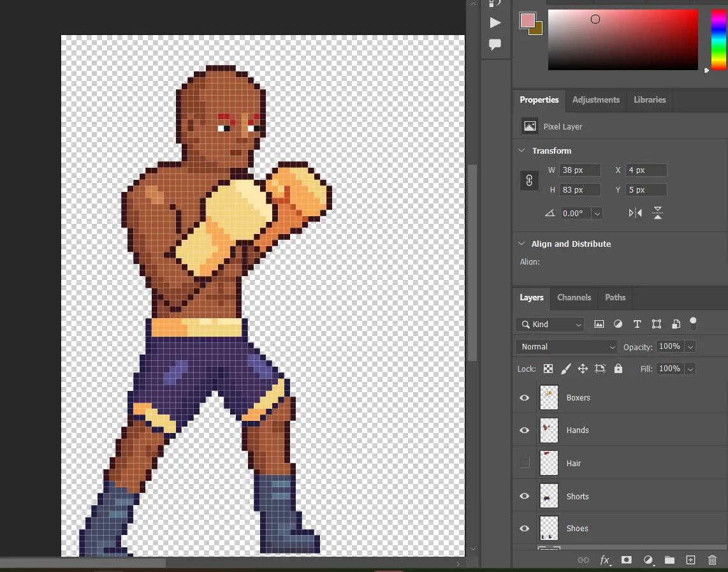Viewport: 728px width, 572px height.
Task: Open the Comments panel speech bubble icon
Action: point(495,45)
